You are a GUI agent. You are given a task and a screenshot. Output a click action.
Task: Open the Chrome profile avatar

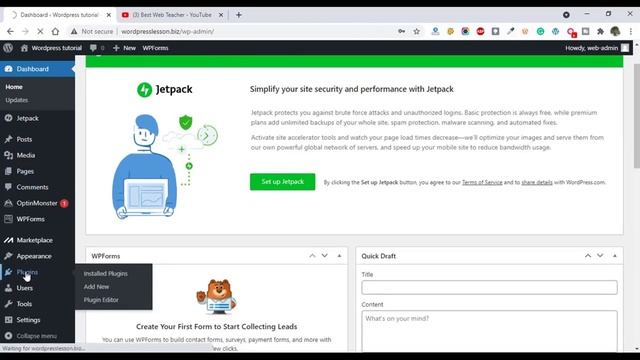pyautogui.click(x=616, y=31)
